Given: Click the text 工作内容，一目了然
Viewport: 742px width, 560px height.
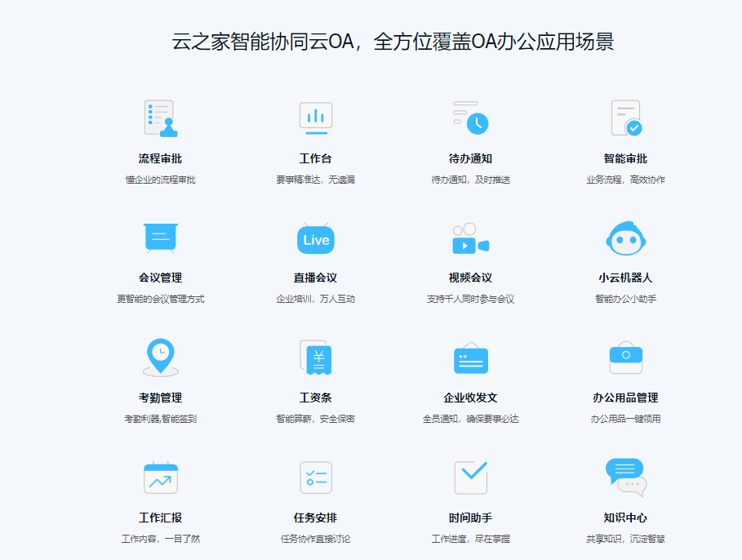Looking at the screenshot, I should pyautogui.click(x=161, y=539).
